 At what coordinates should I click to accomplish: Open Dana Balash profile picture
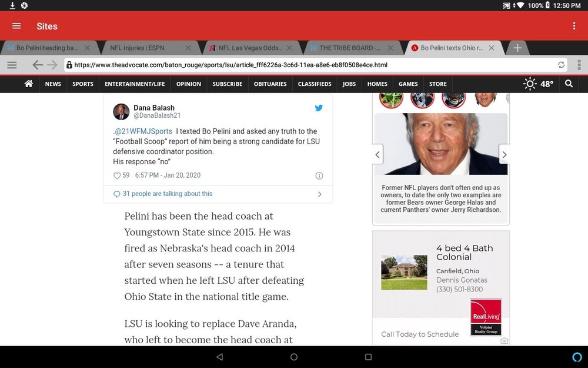pos(121,111)
